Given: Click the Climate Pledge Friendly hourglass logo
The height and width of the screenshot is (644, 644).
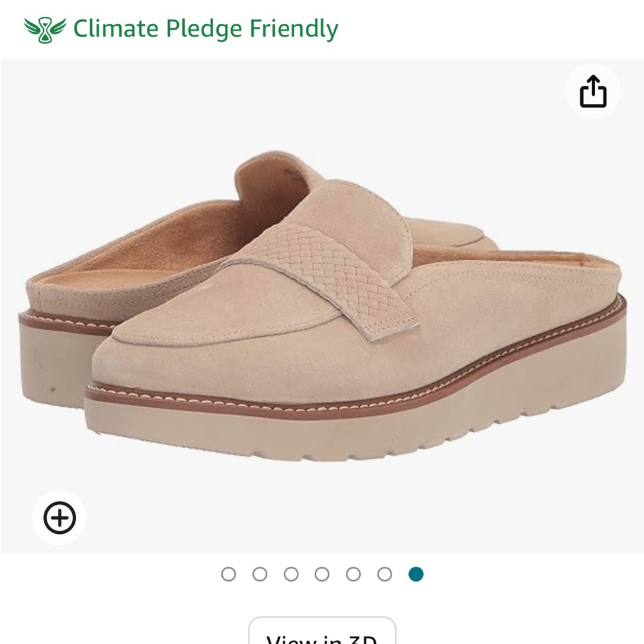Looking at the screenshot, I should tap(43, 27).
